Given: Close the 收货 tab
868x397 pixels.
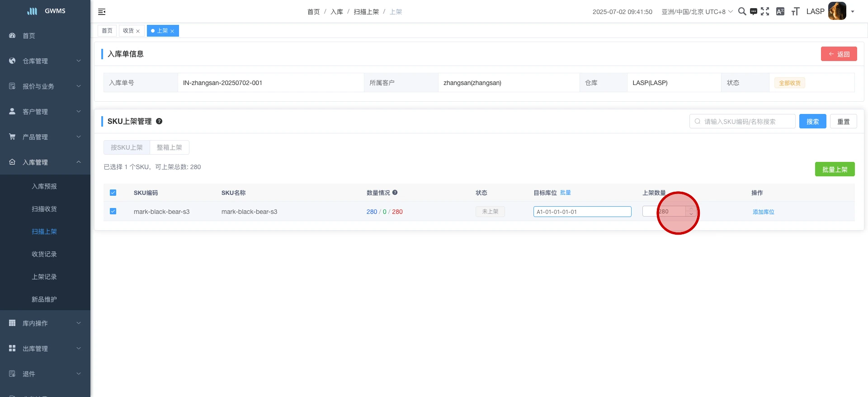Looking at the screenshot, I should click(x=138, y=31).
